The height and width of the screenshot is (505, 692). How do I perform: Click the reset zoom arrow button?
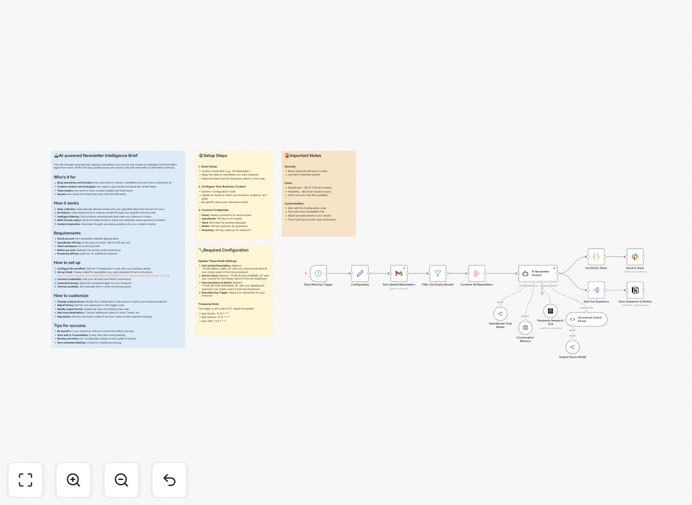click(x=169, y=480)
